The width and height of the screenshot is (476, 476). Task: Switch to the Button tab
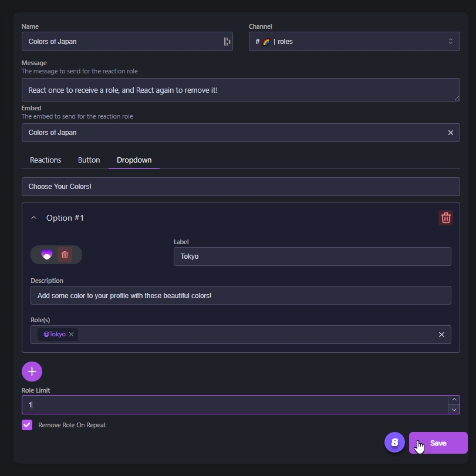[x=89, y=160]
